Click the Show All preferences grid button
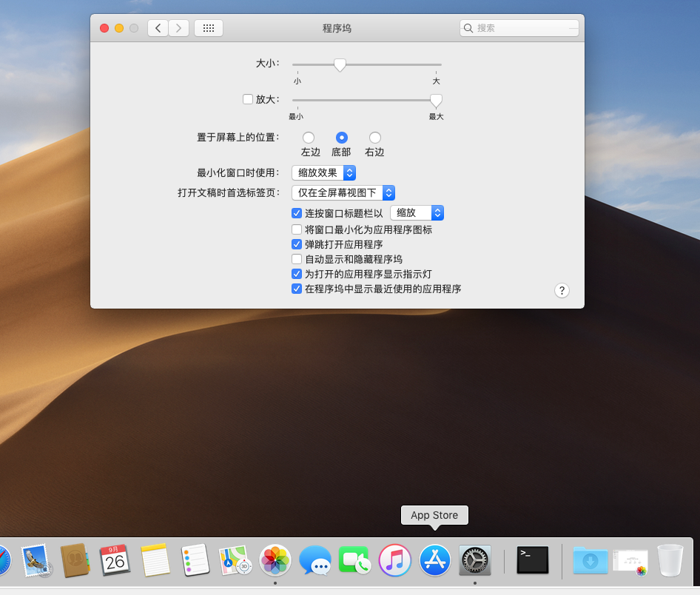 [208, 27]
